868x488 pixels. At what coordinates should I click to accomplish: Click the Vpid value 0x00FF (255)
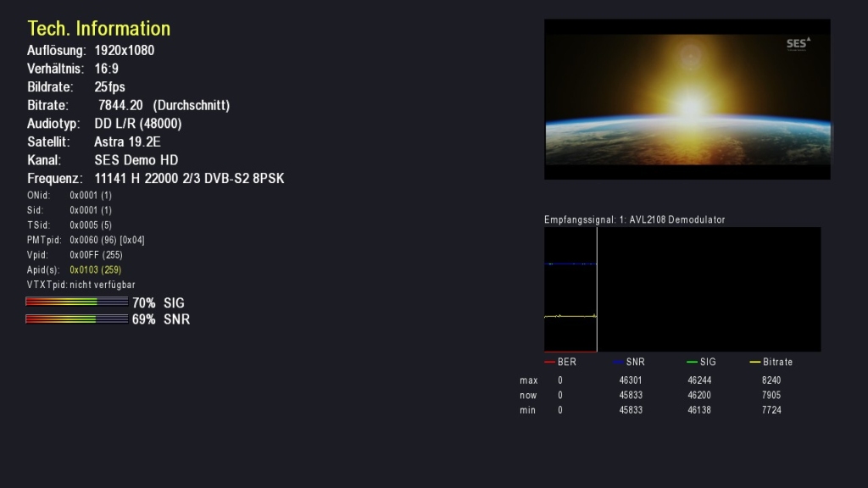point(96,255)
